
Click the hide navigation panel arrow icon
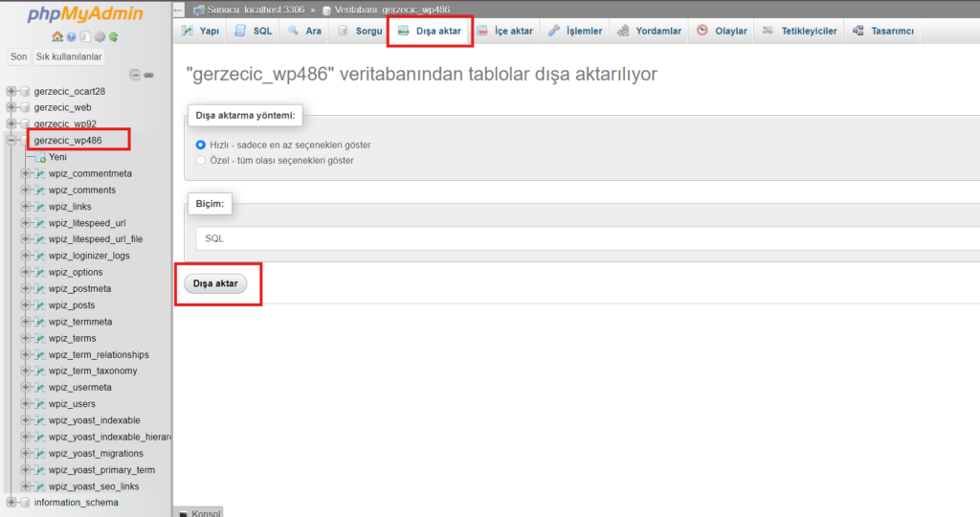point(178,10)
